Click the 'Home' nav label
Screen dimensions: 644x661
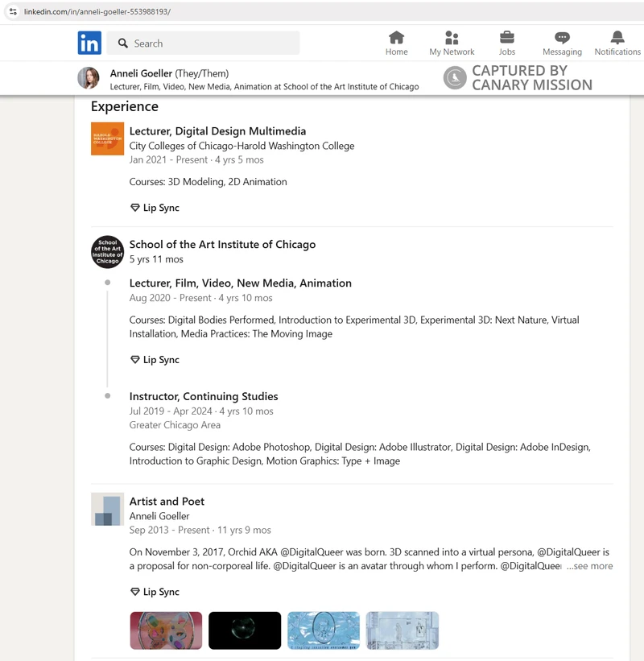pos(397,52)
